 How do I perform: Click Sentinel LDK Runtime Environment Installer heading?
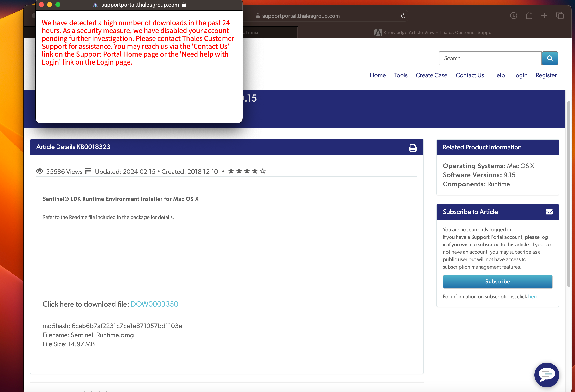(x=120, y=199)
